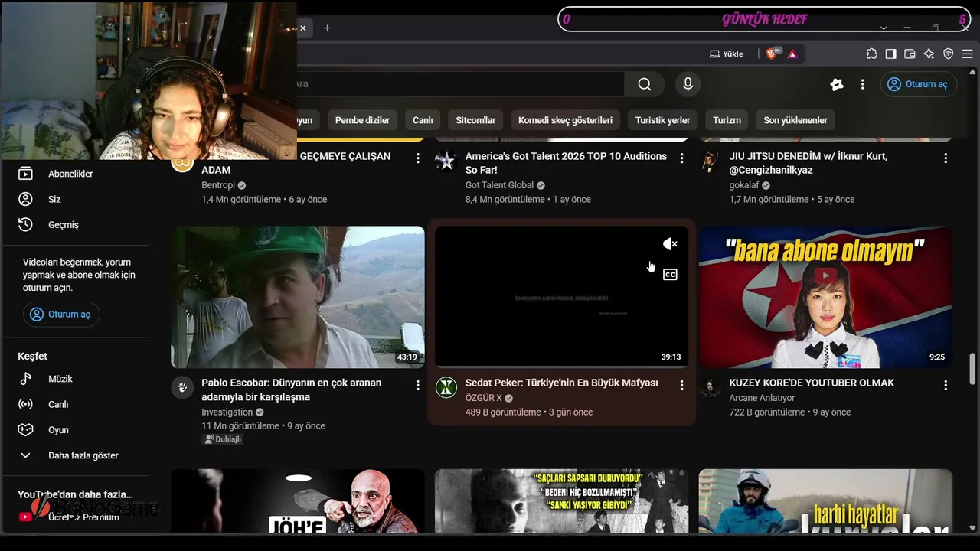Viewport: 980px width, 551px height.
Task: Select the Pembe diziler filter chip
Action: [362, 120]
